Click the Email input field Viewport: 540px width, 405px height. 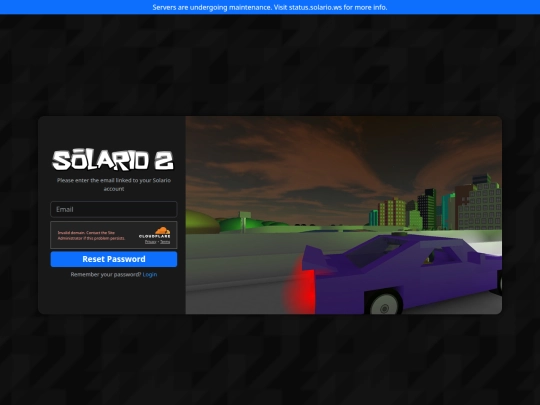tap(114, 209)
